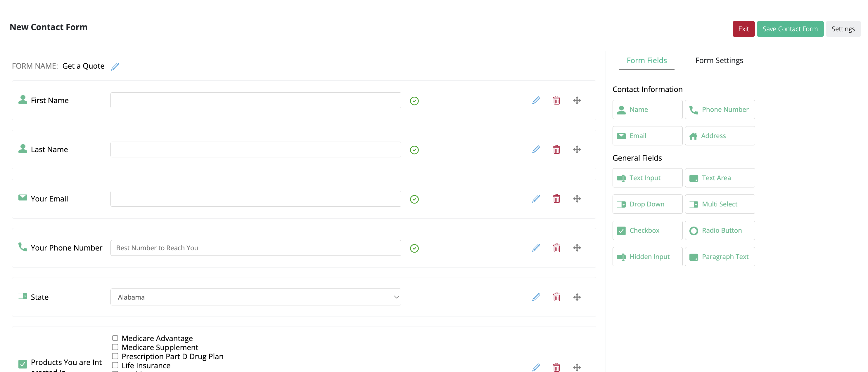Click the Save Contact Form button

789,29
